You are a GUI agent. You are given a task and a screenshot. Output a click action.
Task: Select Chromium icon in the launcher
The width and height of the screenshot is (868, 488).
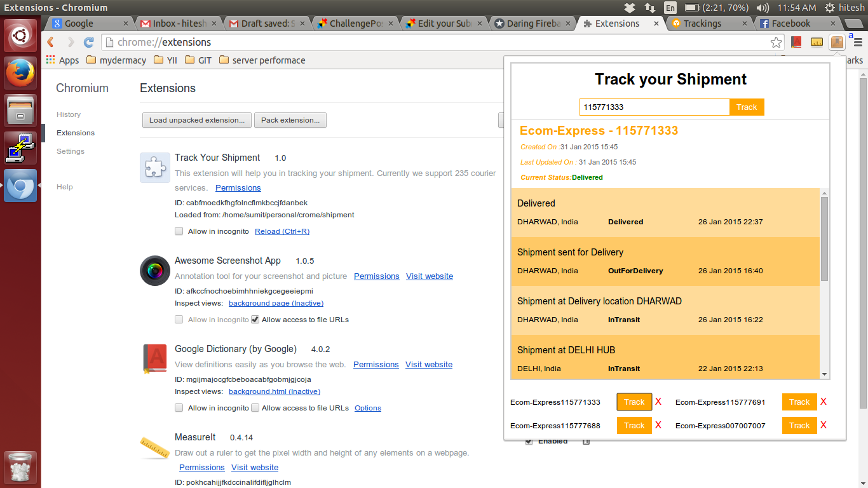coord(20,186)
